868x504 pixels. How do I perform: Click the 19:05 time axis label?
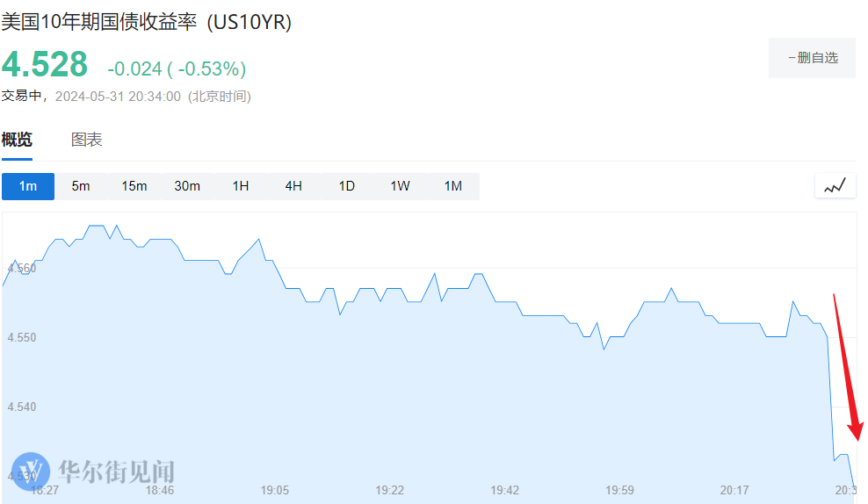coord(275,490)
